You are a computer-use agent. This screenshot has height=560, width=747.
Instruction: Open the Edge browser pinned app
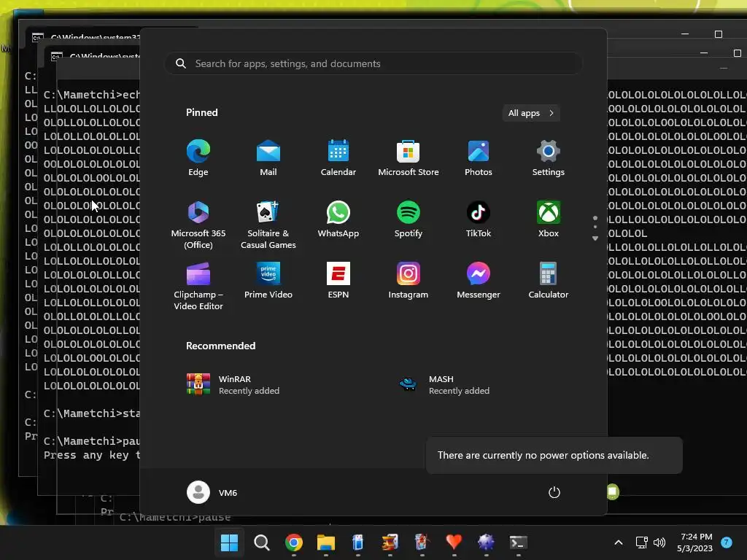point(198,158)
